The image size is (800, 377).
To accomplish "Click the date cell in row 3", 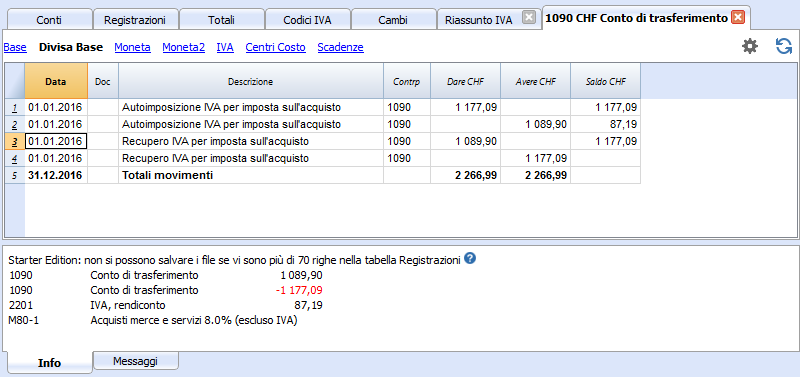I will [56, 141].
